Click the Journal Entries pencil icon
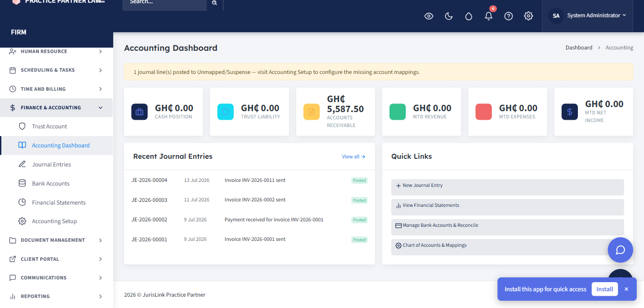This screenshot has width=644, height=308. (x=22, y=164)
